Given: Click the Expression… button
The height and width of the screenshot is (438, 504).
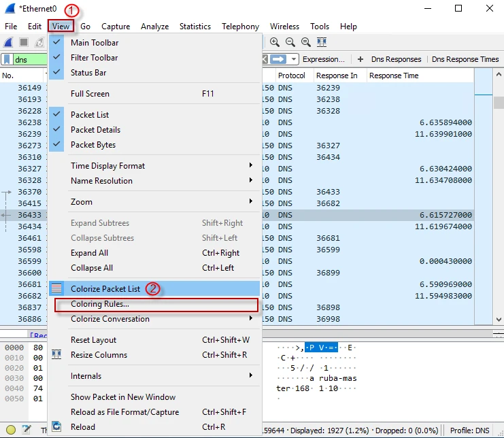Looking at the screenshot, I should 323,59.
